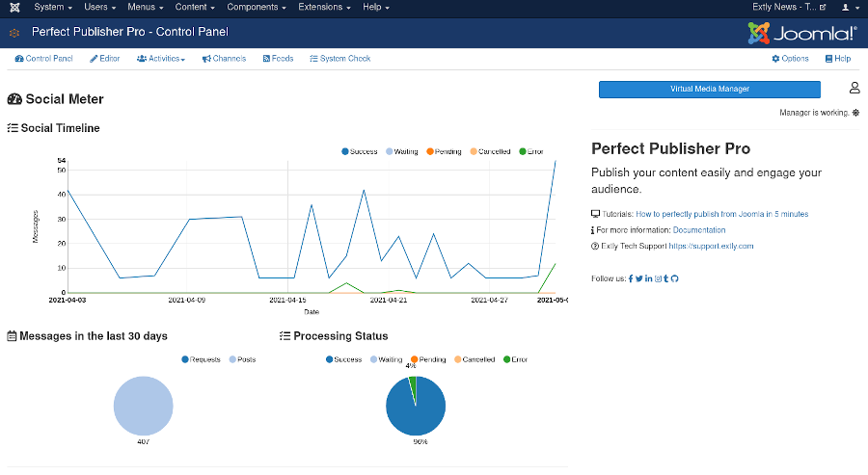Go to the Control Panel tab
This screenshot has width=868, height=475.
tap(43, 59)
